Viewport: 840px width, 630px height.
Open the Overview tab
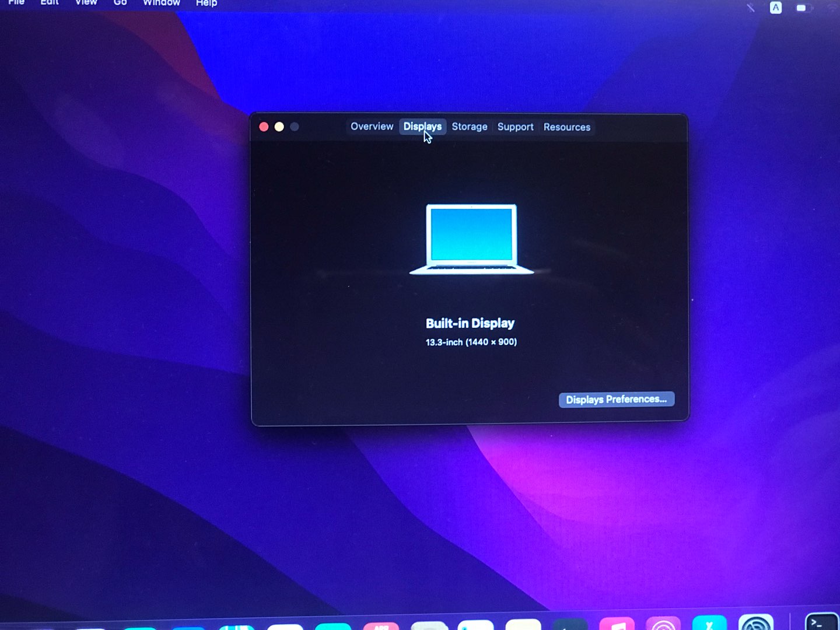click(372, 127)
